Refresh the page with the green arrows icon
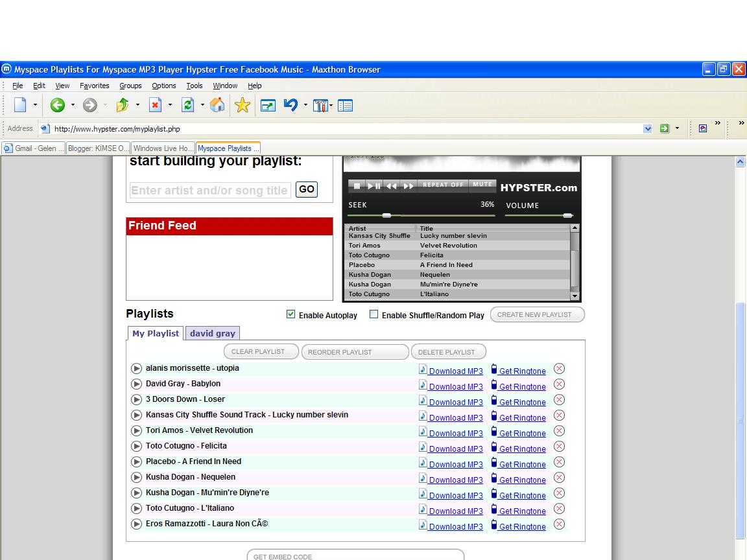 point(187,105)
